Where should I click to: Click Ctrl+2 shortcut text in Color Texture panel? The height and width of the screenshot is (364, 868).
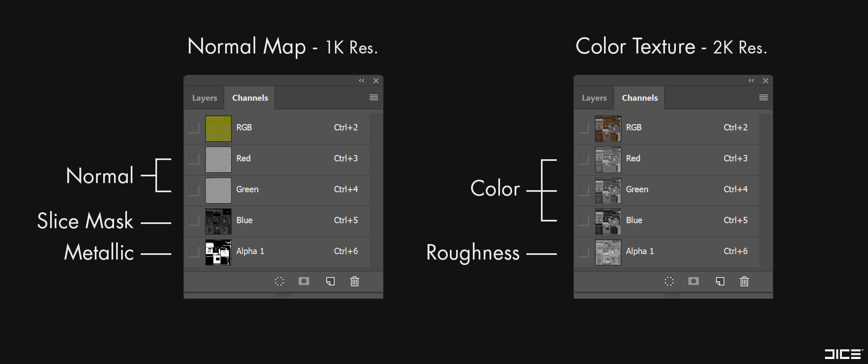pos(736,127)
